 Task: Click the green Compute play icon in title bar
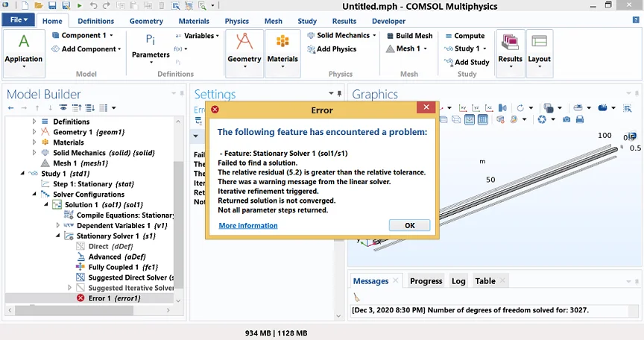[x=79, y=6]
